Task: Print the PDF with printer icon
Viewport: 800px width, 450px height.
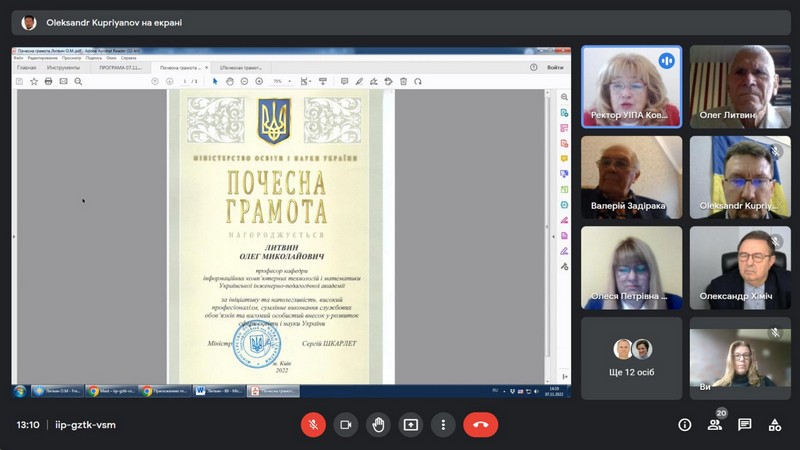Action: [48, 81]
